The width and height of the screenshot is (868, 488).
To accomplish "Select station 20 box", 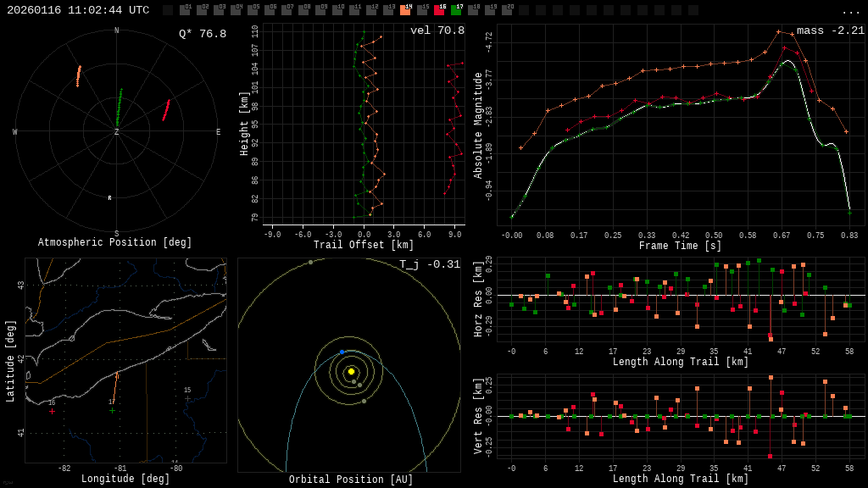I will (507, 10).
